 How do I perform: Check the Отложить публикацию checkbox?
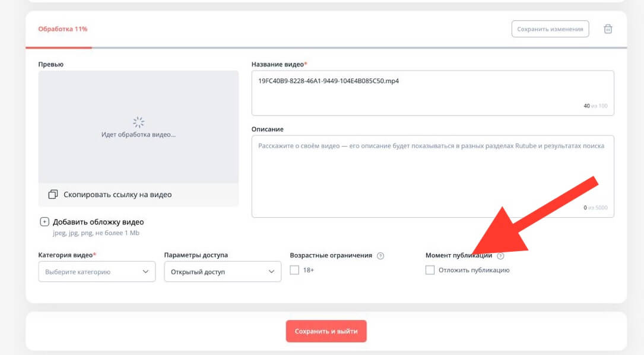tap(430, 270)
